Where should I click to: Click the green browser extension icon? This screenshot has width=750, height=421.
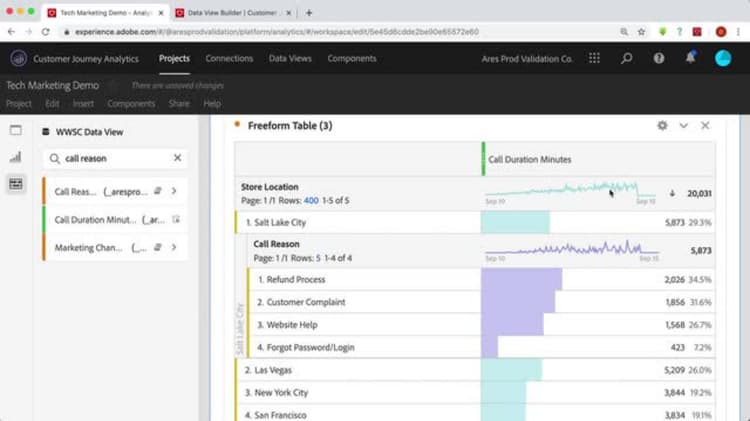662,32
